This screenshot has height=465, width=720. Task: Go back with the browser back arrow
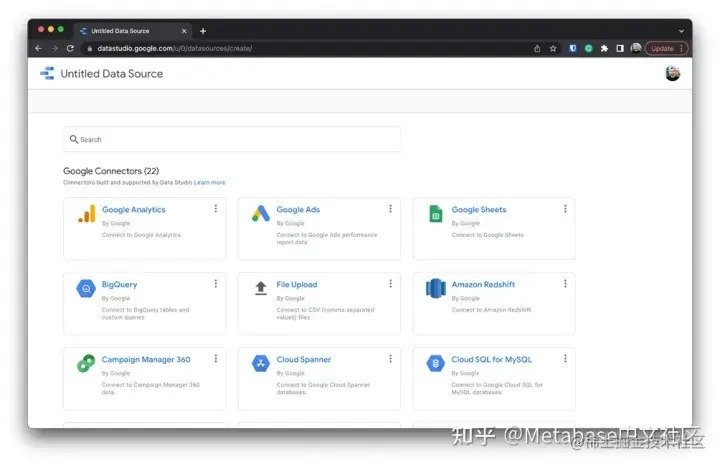click(39, 48)
